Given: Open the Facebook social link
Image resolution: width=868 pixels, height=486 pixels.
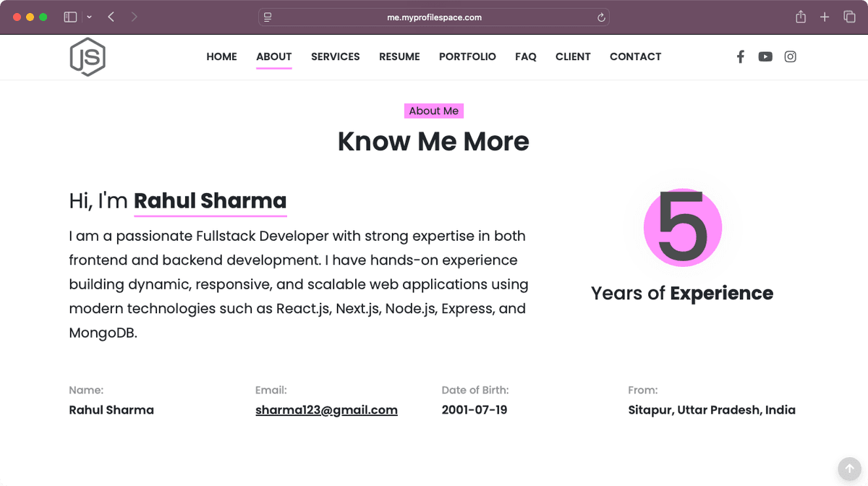Looking at the screenshot, I should pos(740,56).
